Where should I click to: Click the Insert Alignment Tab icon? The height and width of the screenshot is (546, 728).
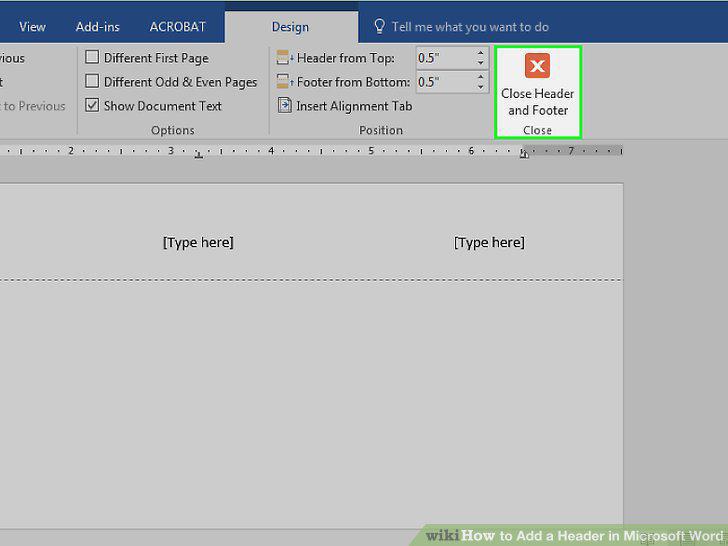284,105
